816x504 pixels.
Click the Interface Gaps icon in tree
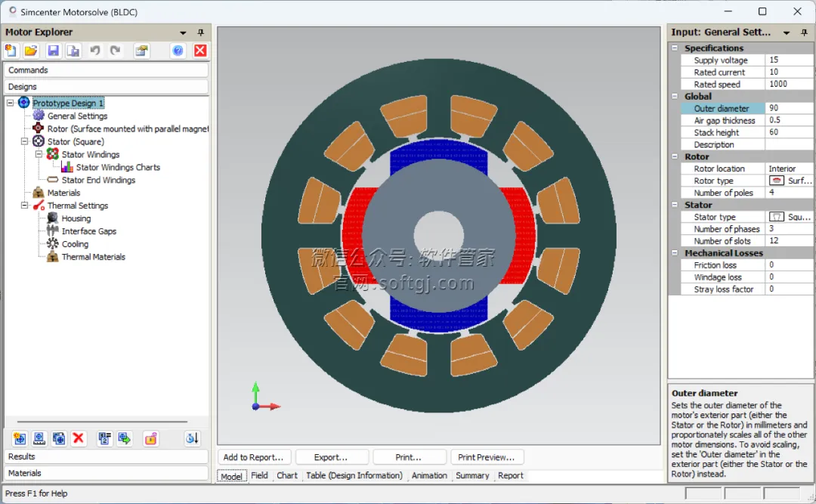coord(53,230)
